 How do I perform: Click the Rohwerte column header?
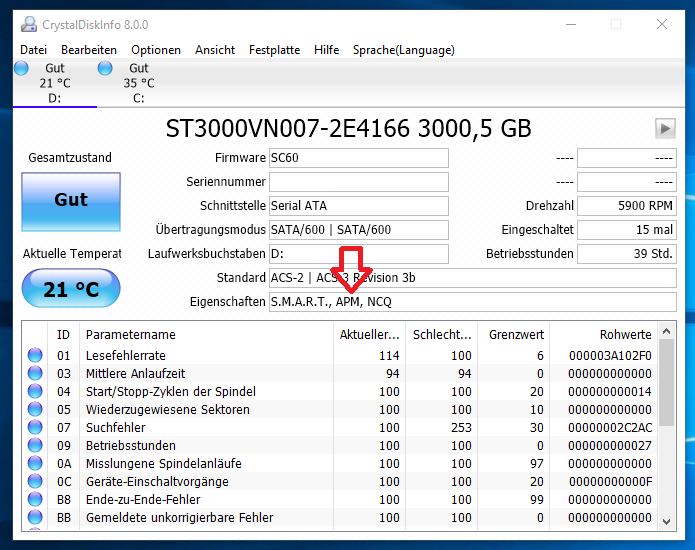tap(604, 335)
